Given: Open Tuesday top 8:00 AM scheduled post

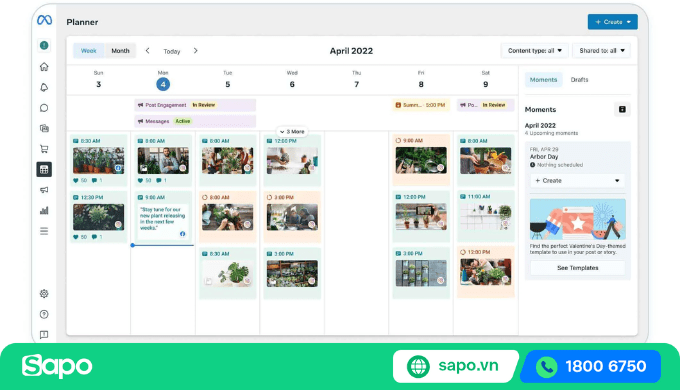Looking at the screenshot, I should tap(227, 160).
